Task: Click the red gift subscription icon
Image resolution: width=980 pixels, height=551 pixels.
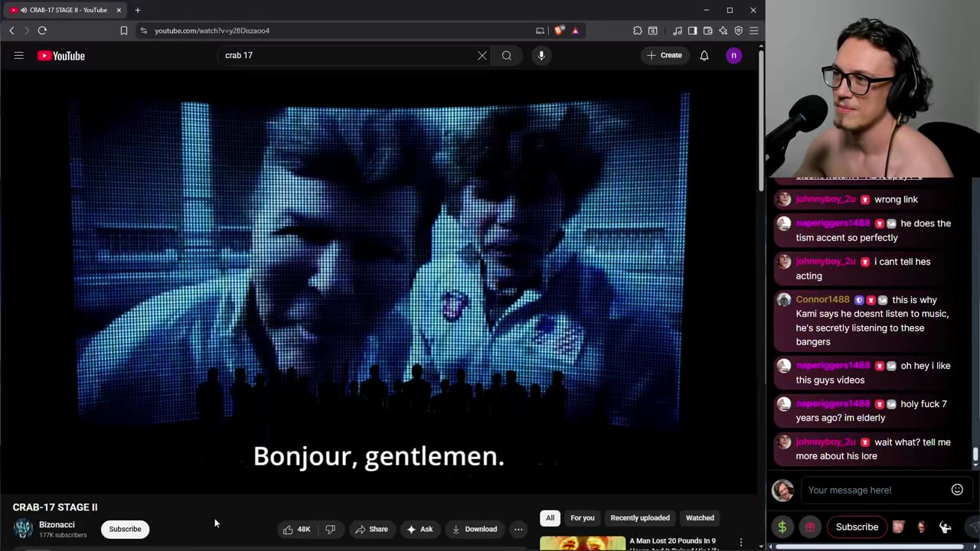Action: (810, 527)
